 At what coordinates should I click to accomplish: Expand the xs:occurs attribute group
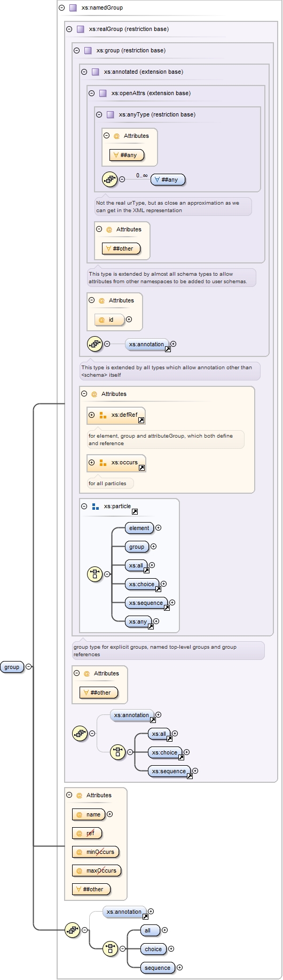click(92, 463)
